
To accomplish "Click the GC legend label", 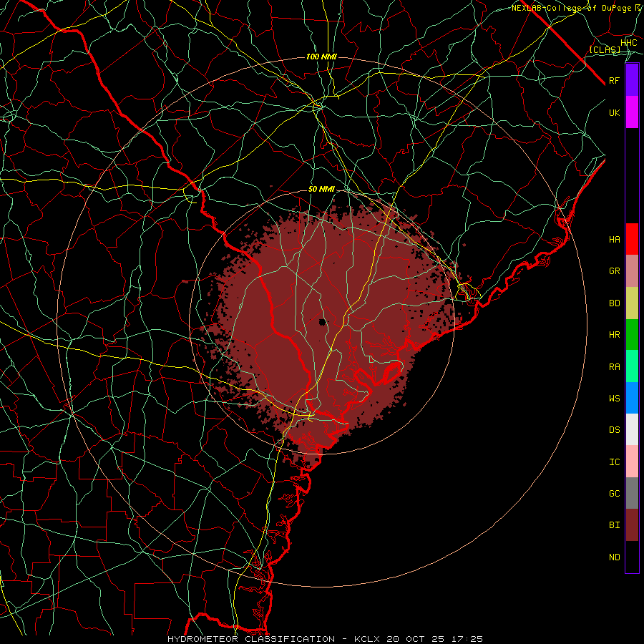I will [615, 494].
